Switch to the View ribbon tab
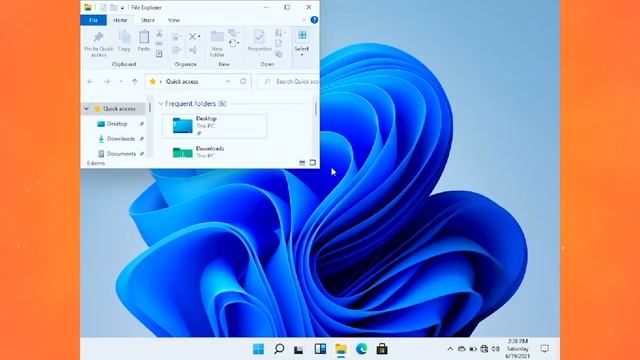640x360 pixels. tap(173, 20)
